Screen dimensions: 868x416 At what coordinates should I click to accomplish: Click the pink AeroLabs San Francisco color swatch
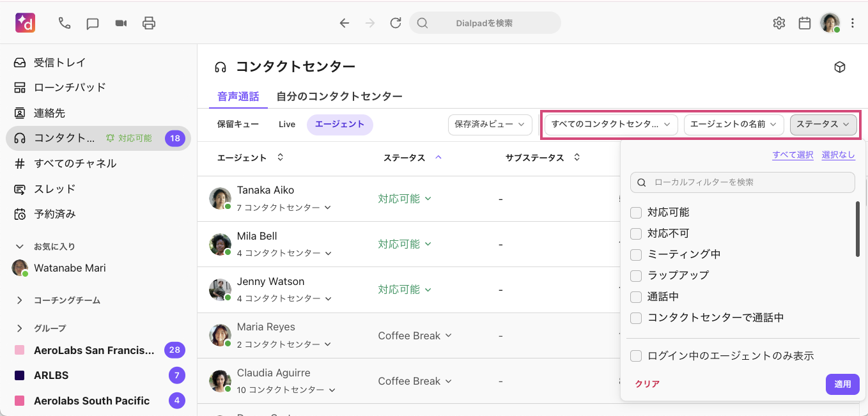20,350
